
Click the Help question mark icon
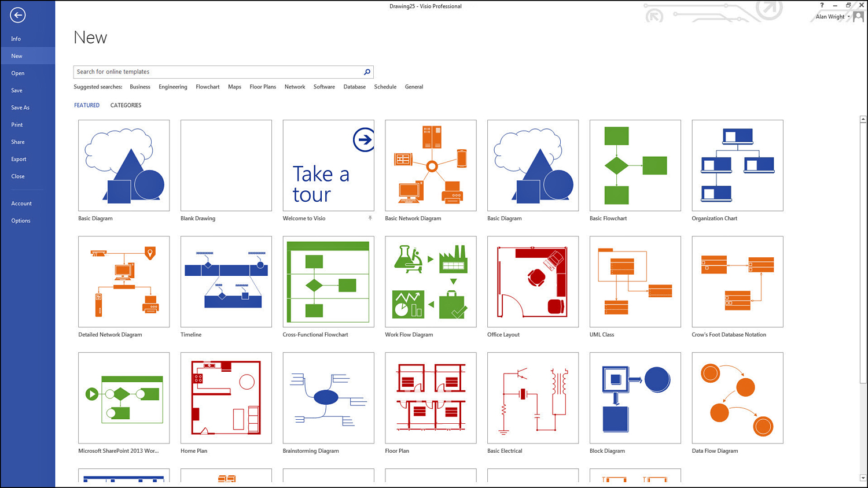822,5
